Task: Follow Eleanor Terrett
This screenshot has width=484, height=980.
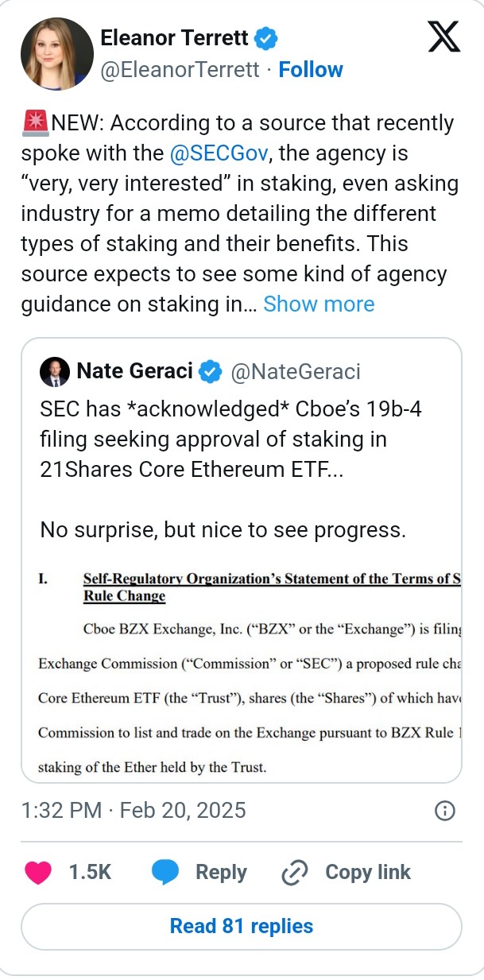Action: (x=311, y=69)
